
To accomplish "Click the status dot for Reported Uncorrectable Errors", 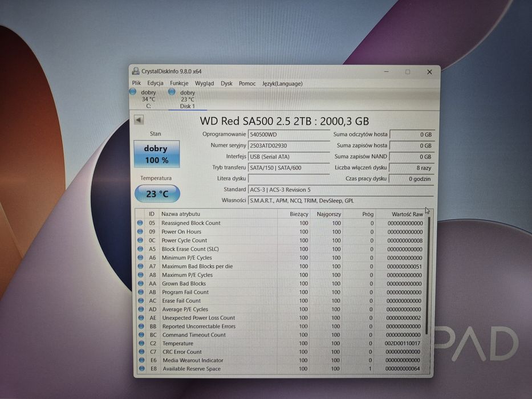I will coord(141,326).
